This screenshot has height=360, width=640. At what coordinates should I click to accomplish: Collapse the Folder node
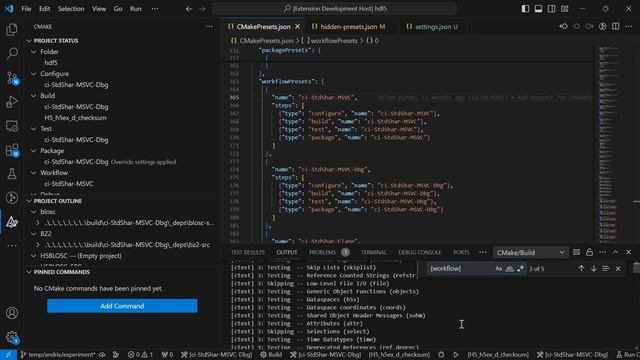[34, 52]
